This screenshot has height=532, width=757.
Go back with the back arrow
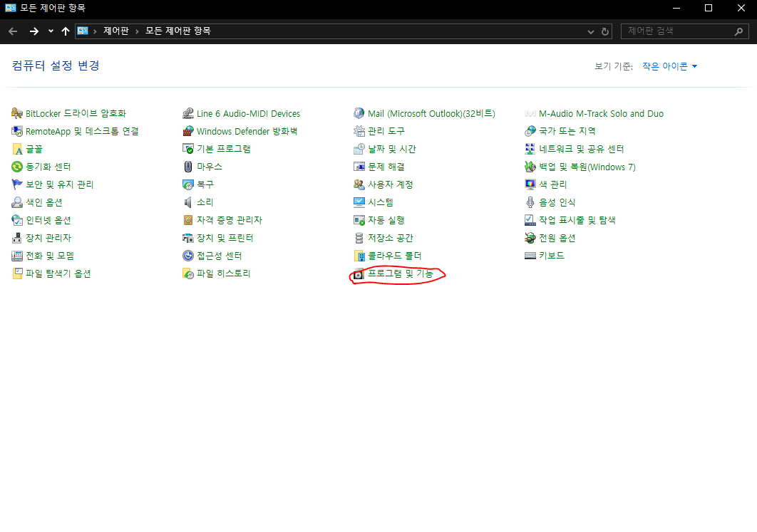coord(13,31)
